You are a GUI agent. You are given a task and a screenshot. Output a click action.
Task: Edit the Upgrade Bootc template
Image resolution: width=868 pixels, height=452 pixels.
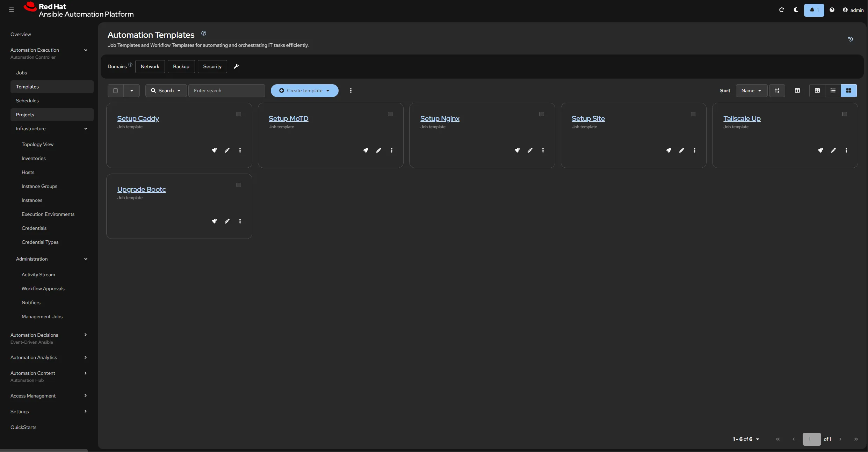pyautogui.click(x=227, y=221)
